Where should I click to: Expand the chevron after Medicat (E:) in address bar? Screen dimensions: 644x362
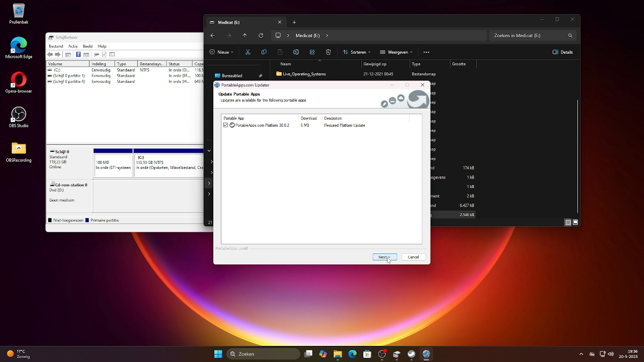[327, 35]
